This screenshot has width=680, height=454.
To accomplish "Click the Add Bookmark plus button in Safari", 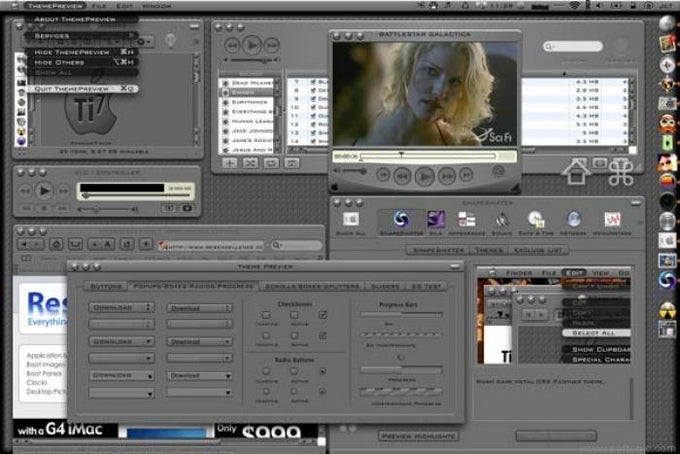I will [x=146, y=244].
